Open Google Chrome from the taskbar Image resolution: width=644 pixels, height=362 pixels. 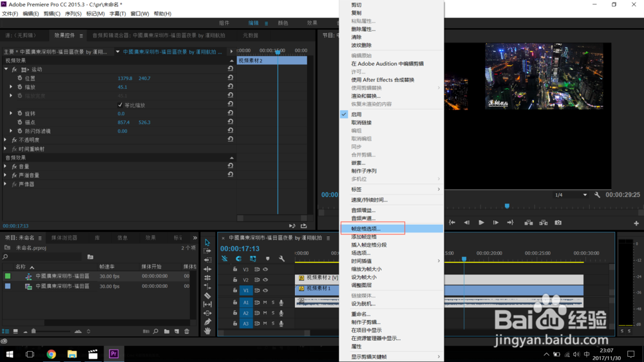coord(52,354)
